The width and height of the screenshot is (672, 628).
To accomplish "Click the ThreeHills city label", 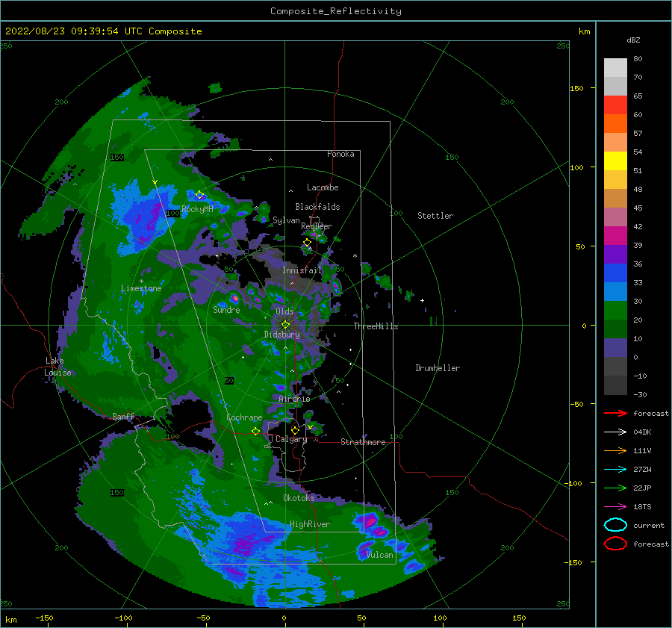I will 376,326.
